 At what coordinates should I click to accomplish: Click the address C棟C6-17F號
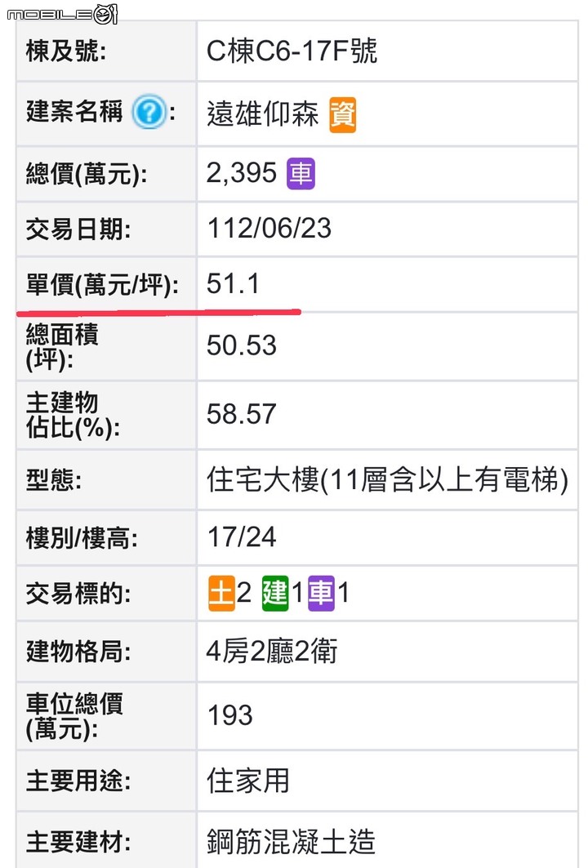click(x=292, y=51)
